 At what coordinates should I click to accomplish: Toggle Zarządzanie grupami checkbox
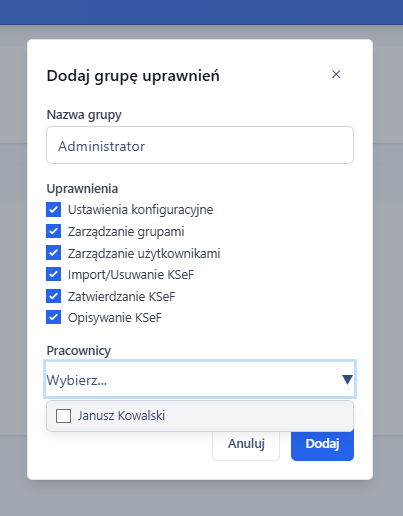54,231
